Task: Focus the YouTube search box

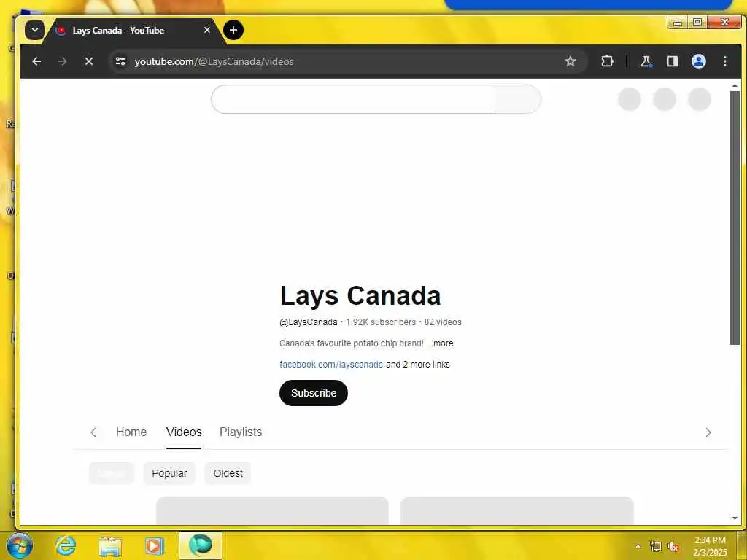Action: pos(353,99)
